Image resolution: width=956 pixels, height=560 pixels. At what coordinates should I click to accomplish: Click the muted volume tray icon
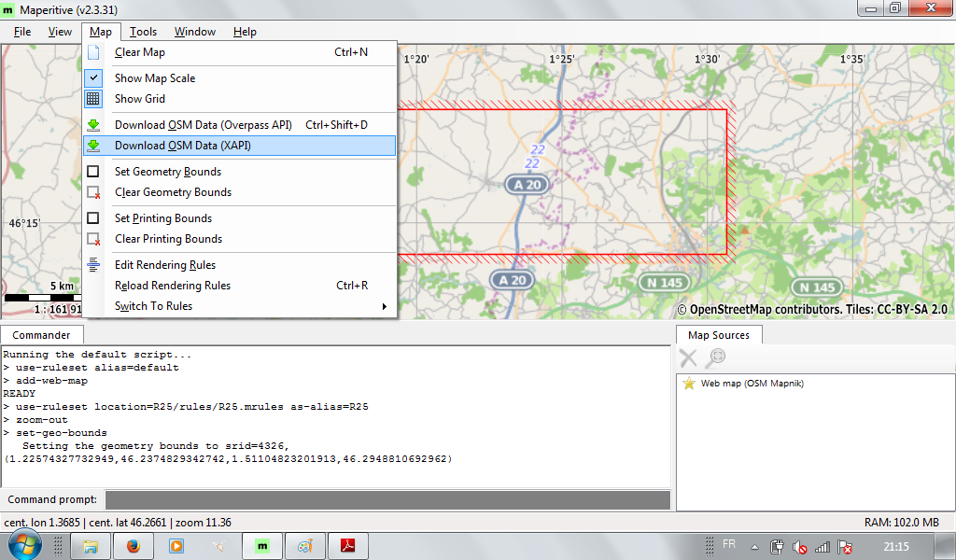click(799, 547)
